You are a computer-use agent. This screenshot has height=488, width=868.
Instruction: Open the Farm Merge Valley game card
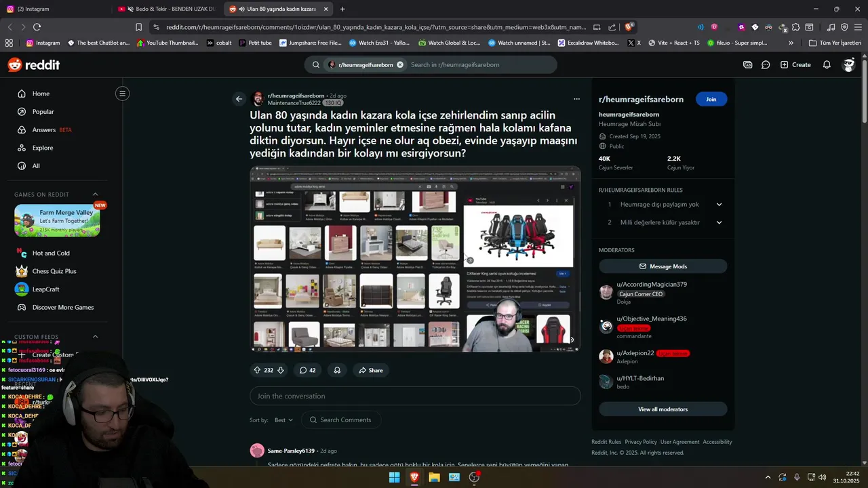(x=57, y=220)
